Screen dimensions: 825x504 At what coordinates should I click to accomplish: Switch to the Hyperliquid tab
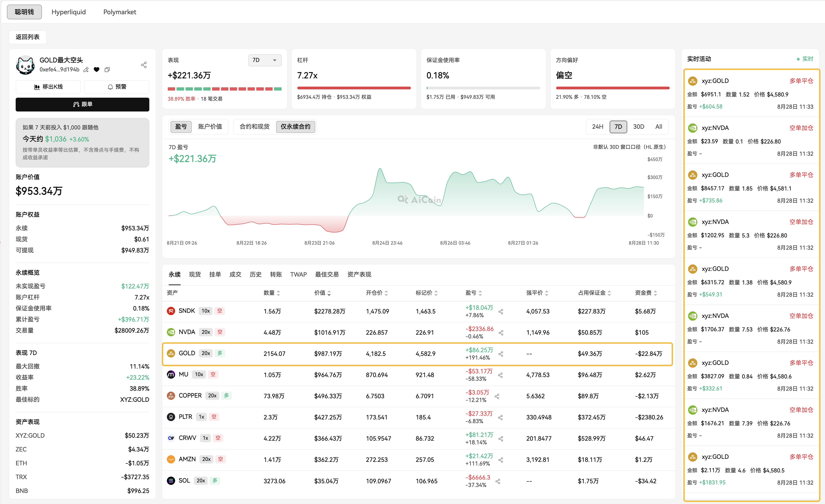point(69,12)
